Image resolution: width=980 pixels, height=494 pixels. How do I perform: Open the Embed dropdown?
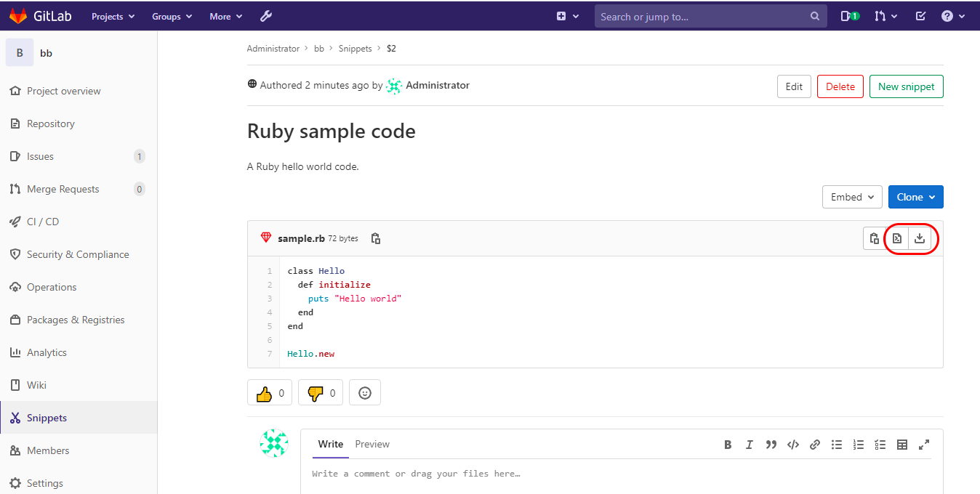tap(852, 196)
